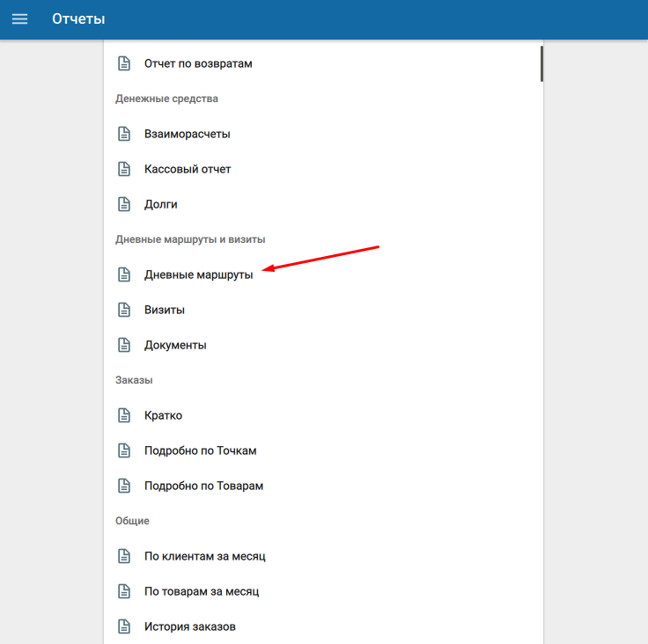
Task: Click document icon next to Долги
Action: pyautogui.click(x=124, y=204)
